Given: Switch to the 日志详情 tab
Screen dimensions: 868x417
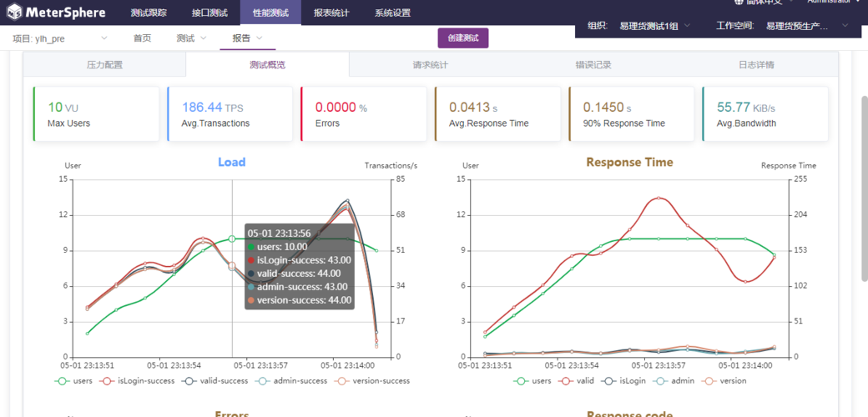Looking at the screenshot, I should 756,65.
